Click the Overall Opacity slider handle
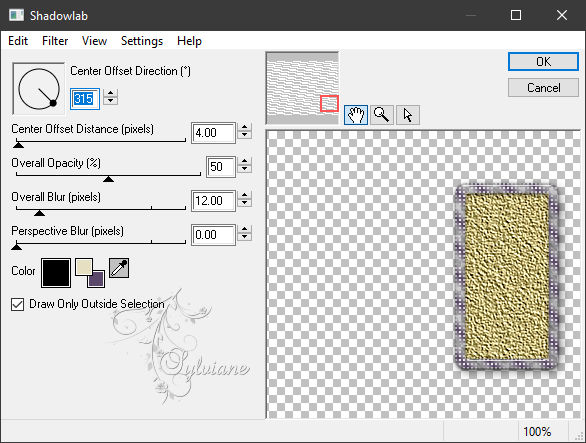Viewport: 586px width, 443px height. coord(108,179)
